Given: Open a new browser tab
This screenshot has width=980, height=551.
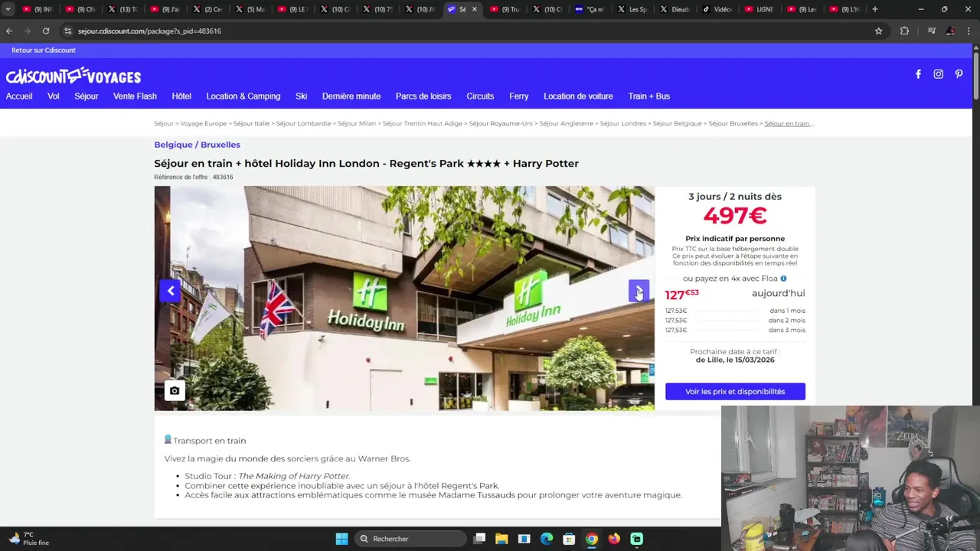Looking at the screenshot, I should pyautogui.click(x=875, y=9).
